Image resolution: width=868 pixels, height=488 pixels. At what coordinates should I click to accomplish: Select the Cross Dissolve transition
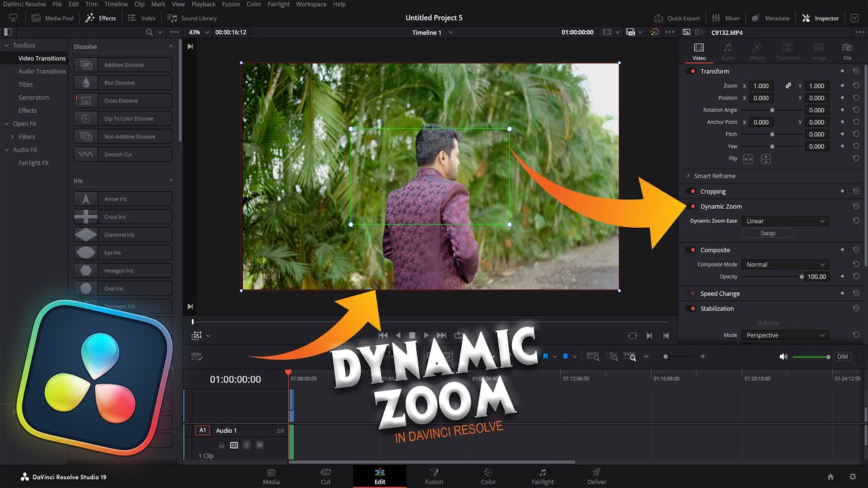tap(123, 100)
